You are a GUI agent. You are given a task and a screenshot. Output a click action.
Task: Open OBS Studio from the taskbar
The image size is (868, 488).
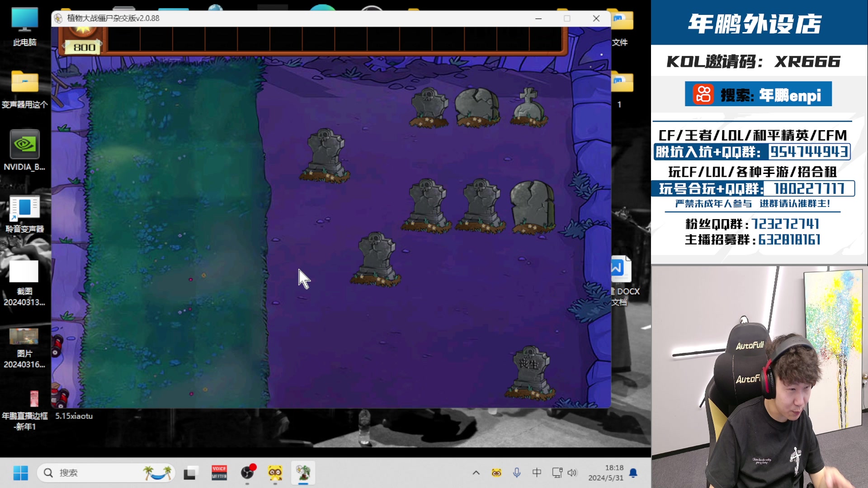click(x=247, y=473)
